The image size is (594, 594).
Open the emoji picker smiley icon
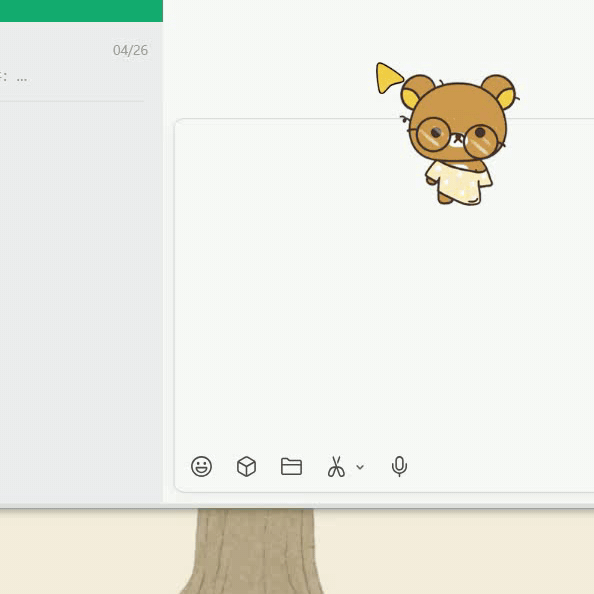tap(201, 466)
